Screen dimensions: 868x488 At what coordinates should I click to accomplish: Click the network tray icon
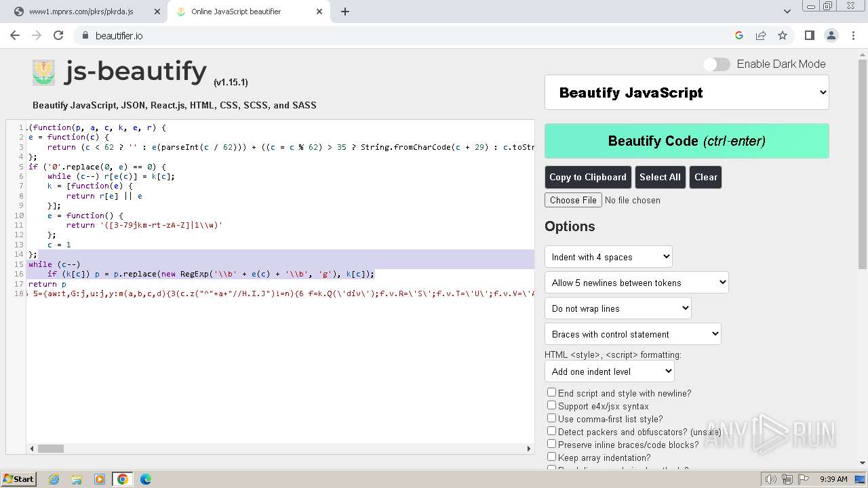coord(787,479)
